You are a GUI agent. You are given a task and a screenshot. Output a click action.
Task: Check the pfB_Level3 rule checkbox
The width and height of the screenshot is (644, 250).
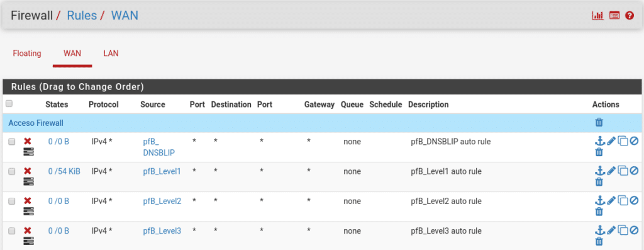point(12,230)
